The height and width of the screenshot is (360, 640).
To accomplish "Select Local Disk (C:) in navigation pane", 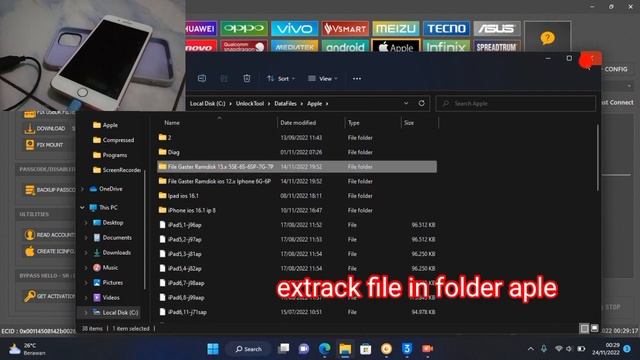I will click(116, 313).
